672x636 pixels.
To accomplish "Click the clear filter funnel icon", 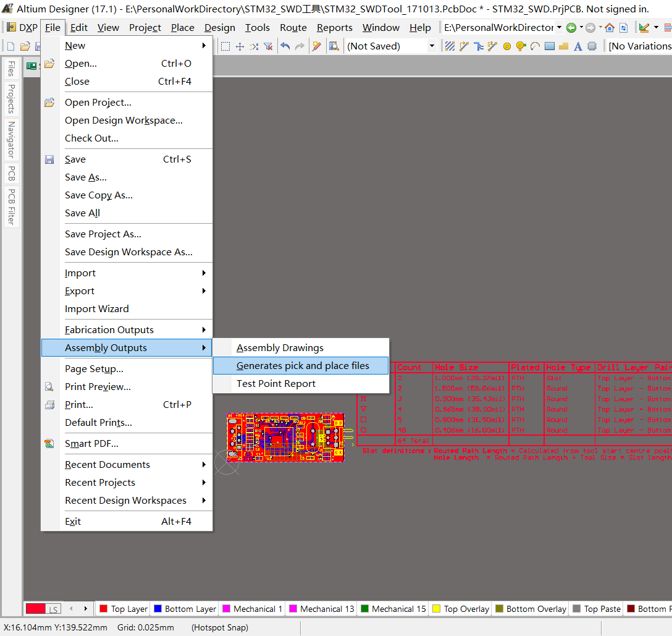I will pyautogui.click(x=268, y=46).
